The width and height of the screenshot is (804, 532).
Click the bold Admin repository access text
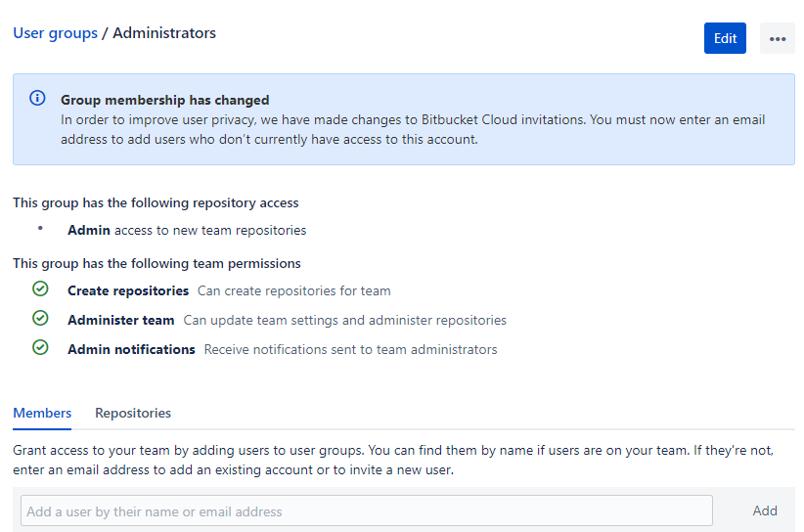coord(88,231)
